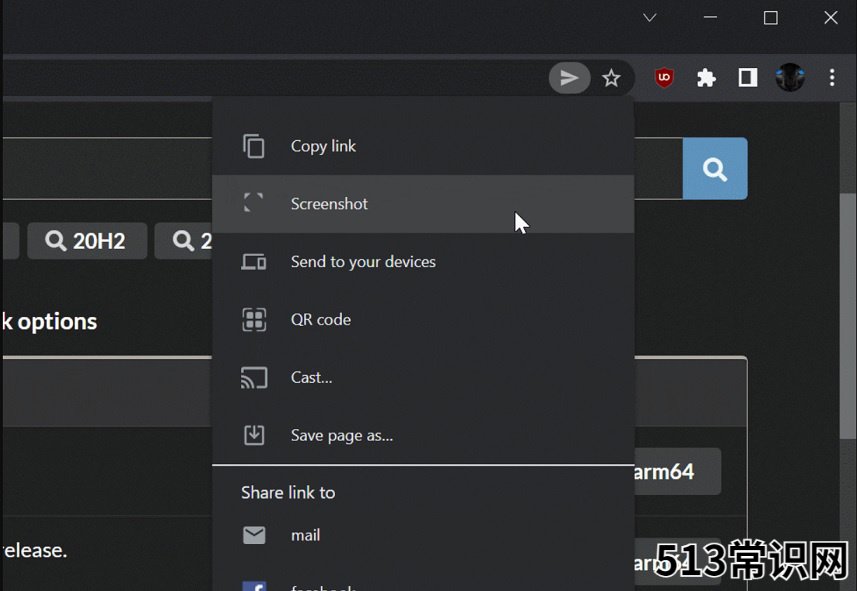Image resolution: width=857 pixels, height=591 pixels.
Task: Click the Screenshot crop-corners icon
Action: click(254, 203)
